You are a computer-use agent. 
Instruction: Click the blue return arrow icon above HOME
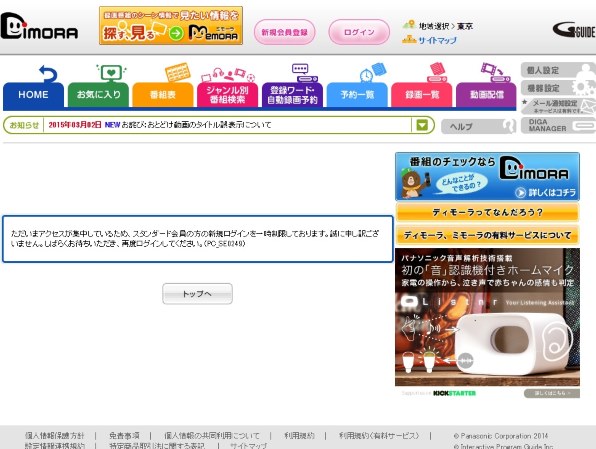coord(48,73)
